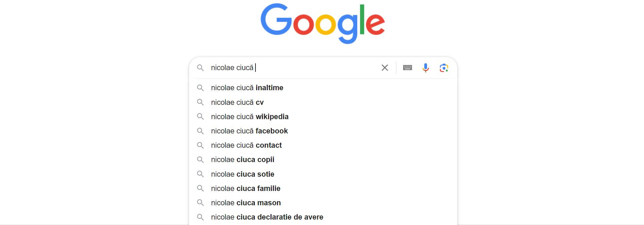Select 'nicolae ciuca declaratie de avere' suggestion
Screen dimensions: 644x225
point(267,217)
